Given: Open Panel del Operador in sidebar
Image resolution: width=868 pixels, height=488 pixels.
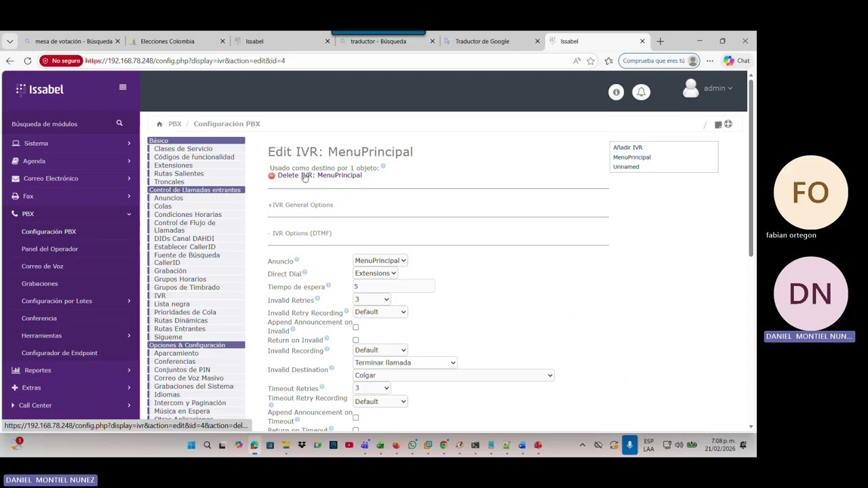Looking at the screenshot, I should point(50,249).
